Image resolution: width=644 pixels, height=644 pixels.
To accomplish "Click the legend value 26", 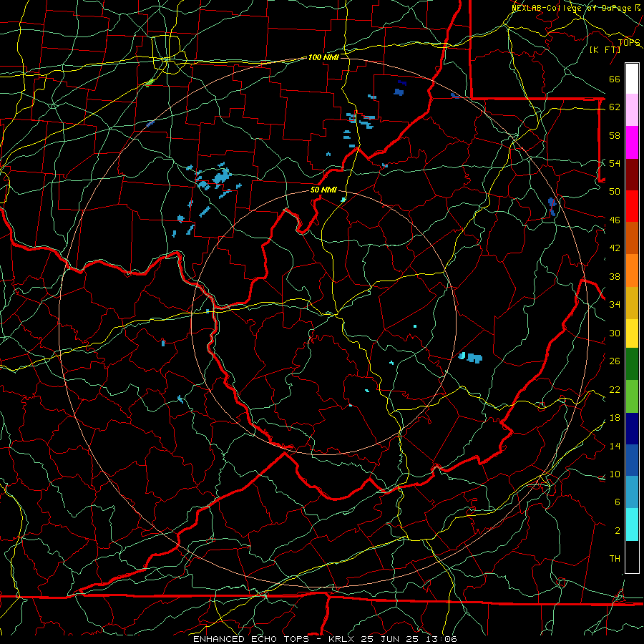I will (x=615, y=361).
